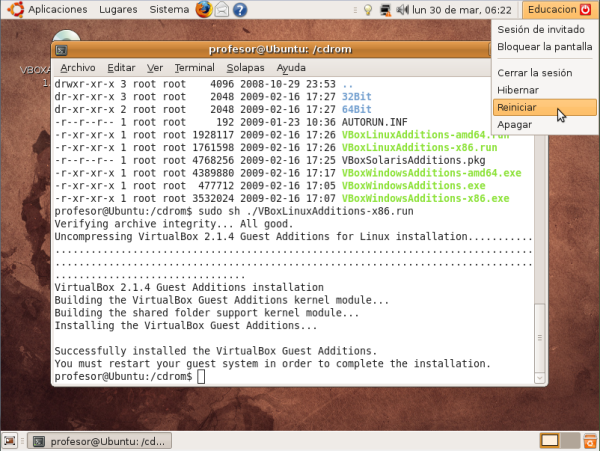
Task: Click the blue help question mark icon
Action: point(241,10)
